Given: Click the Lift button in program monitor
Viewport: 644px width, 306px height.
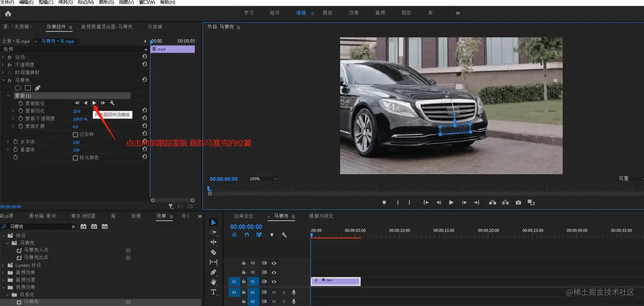Looking at the screenshot, I should (x=493, y=203).
